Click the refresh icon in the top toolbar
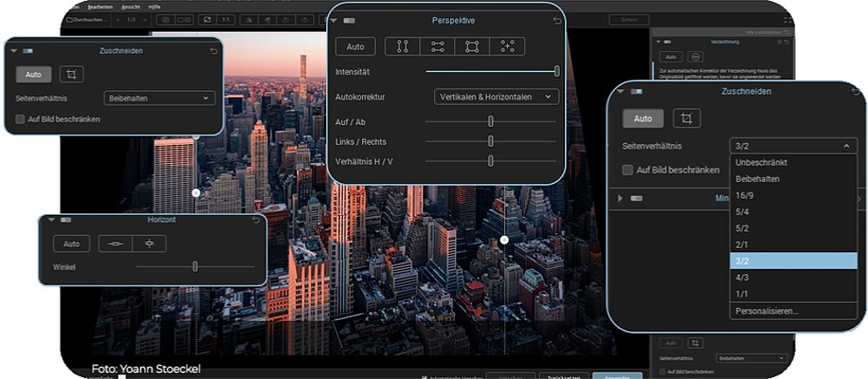This screenshot has height=379, width=868. coord(207,19)
